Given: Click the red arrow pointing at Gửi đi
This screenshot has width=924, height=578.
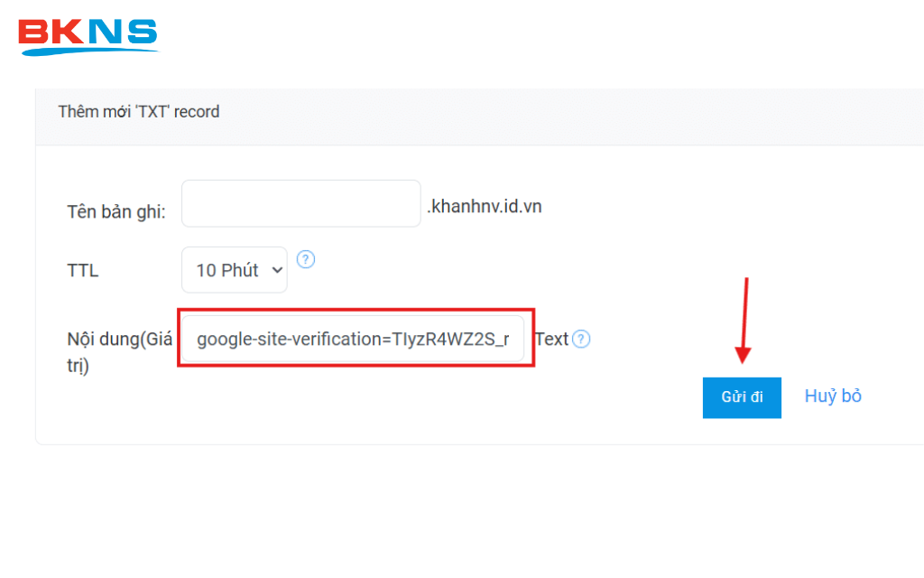Looking at the screenshot, I should click(744, 321).
